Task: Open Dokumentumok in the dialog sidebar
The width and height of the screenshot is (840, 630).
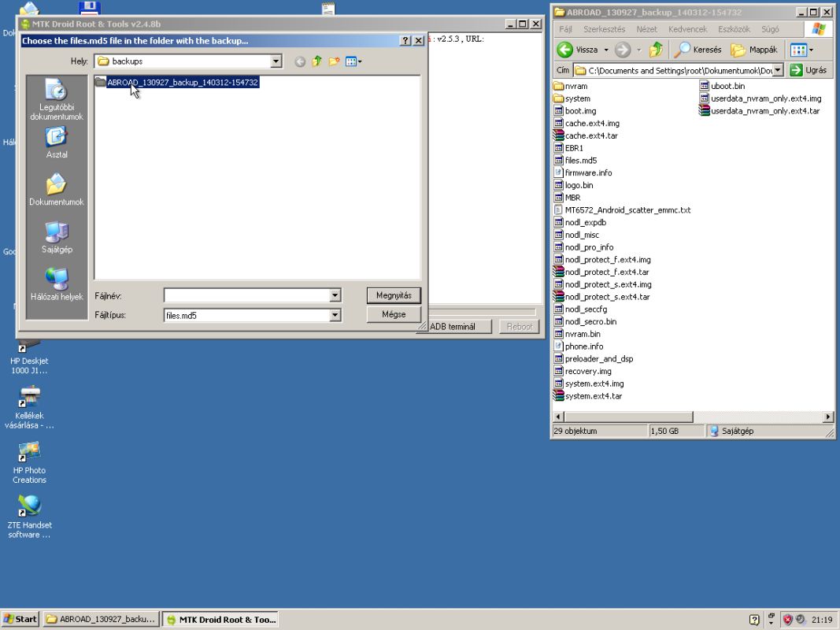Action: (x=56, y=190)
